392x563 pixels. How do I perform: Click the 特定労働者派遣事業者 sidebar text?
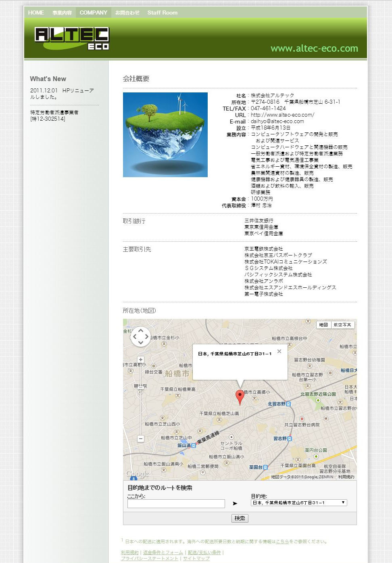click(x=54, y=113)
